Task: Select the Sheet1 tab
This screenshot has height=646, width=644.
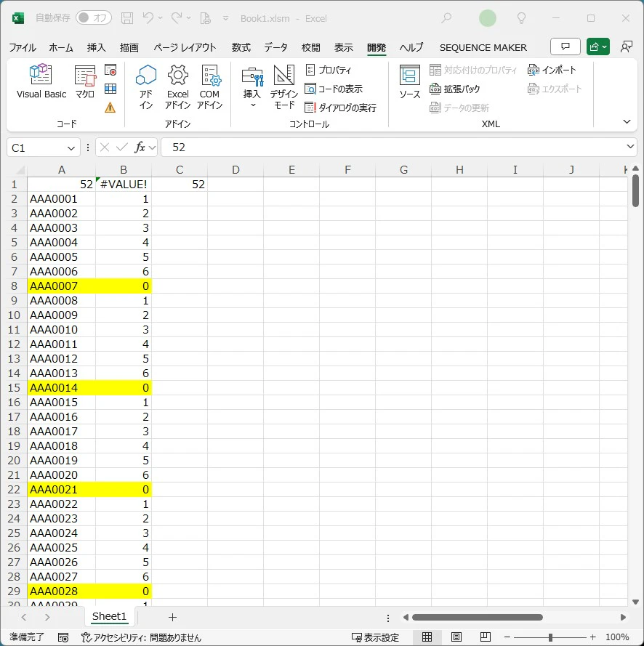Action: click(109, 616)
